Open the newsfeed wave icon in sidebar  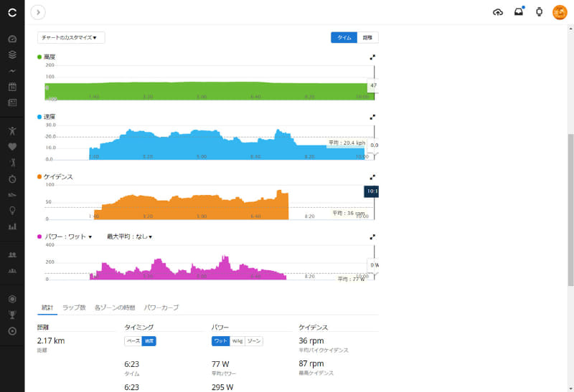[x=12, y=71]
